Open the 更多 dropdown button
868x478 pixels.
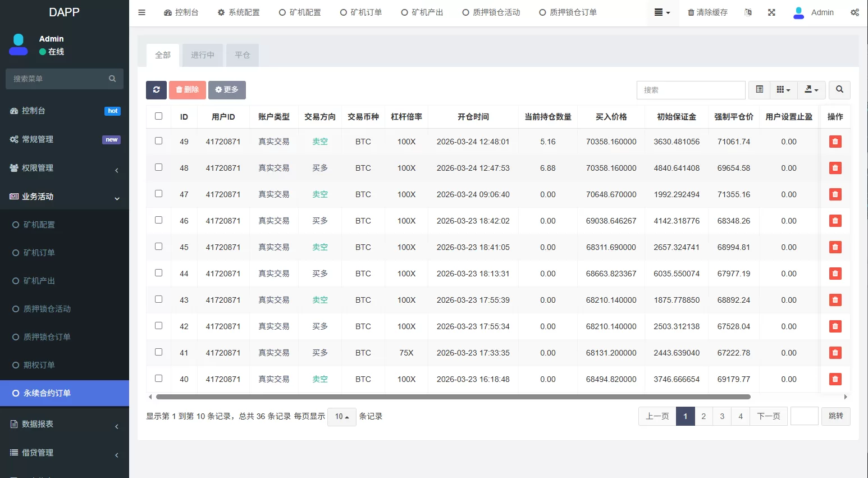[x=227, y=90]
